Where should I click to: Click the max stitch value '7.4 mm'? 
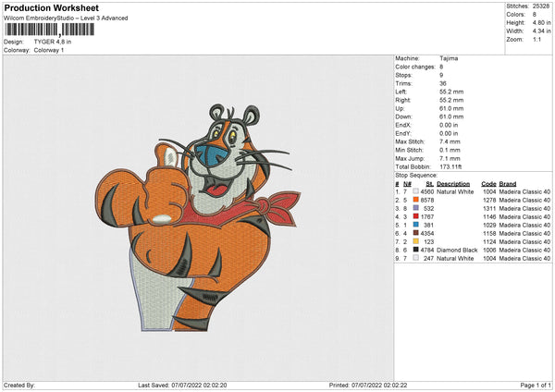pyautogui.click(x=450, y=141)
